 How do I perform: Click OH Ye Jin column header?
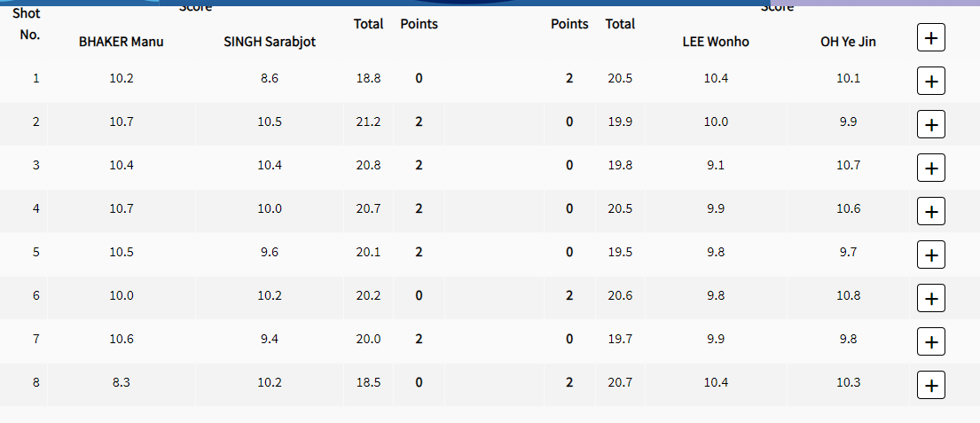coord(848,42)
